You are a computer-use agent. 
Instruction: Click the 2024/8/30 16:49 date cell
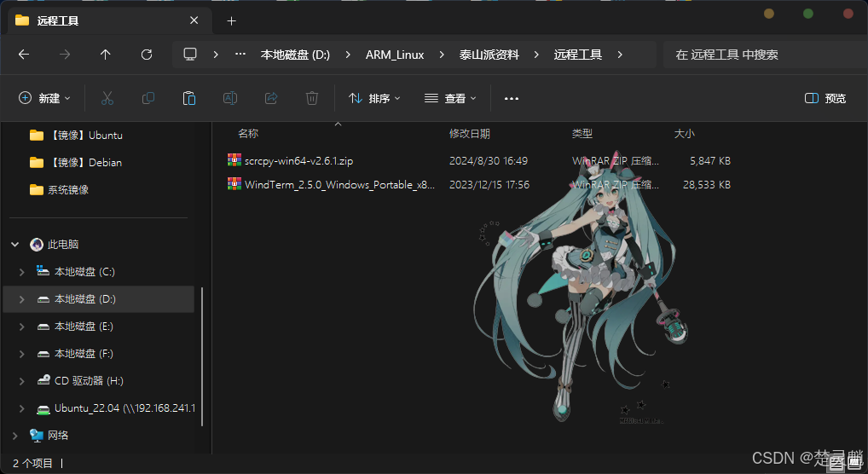[x=489, y=160]
